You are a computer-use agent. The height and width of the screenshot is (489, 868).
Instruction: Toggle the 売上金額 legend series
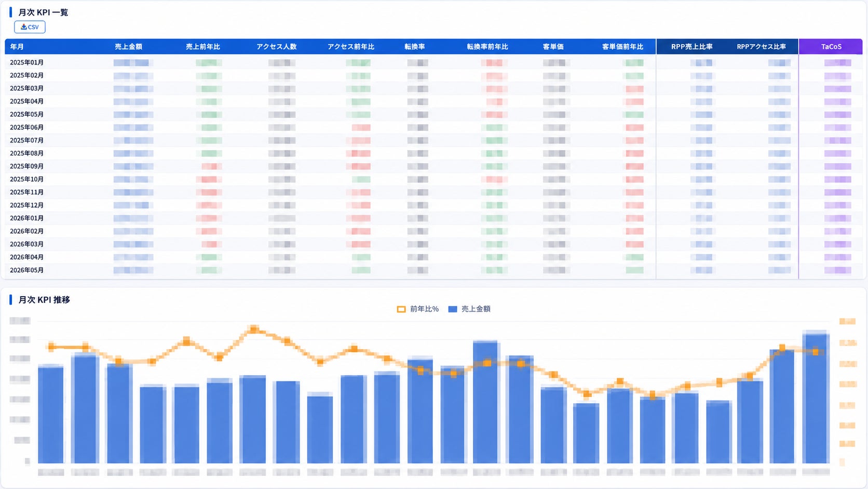[469, 309]
